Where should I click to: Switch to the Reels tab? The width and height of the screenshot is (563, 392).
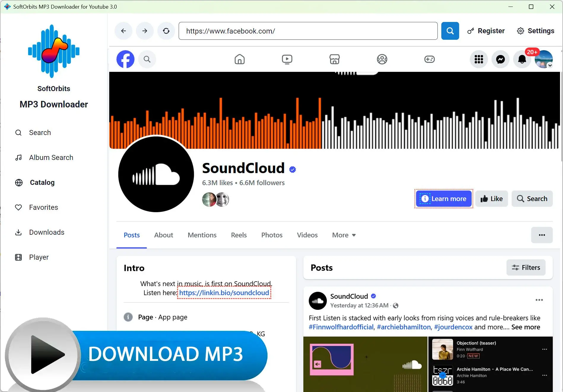pyautogui.click(x=239, y=235)
